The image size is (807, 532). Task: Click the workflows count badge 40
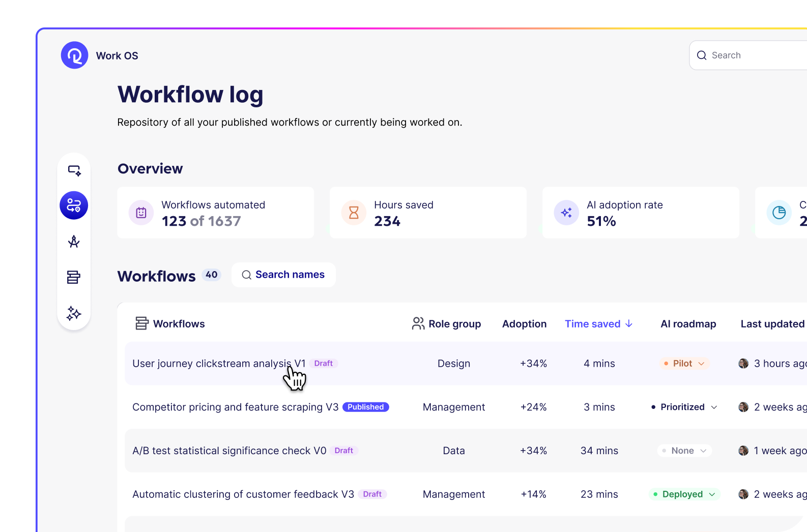(212, 275)
